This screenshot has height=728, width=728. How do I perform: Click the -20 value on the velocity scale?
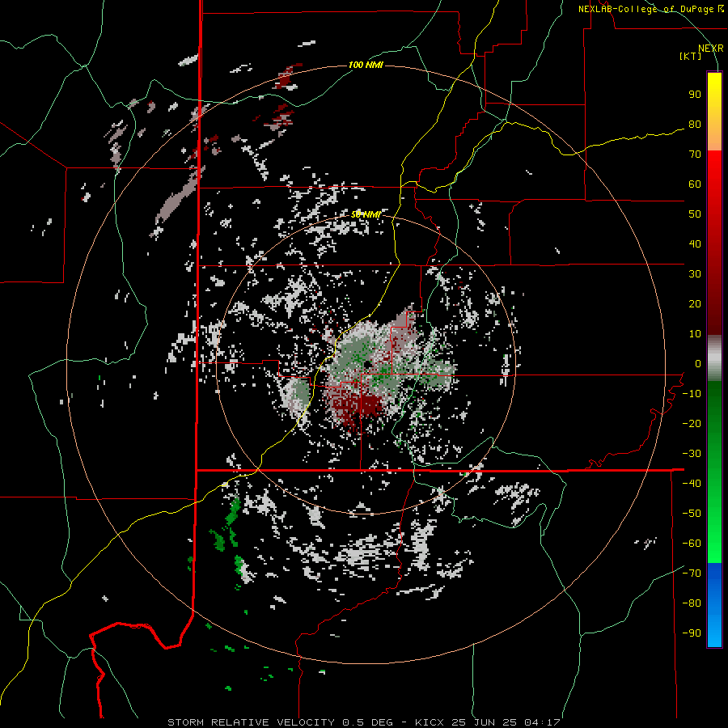tap(692, 424)
